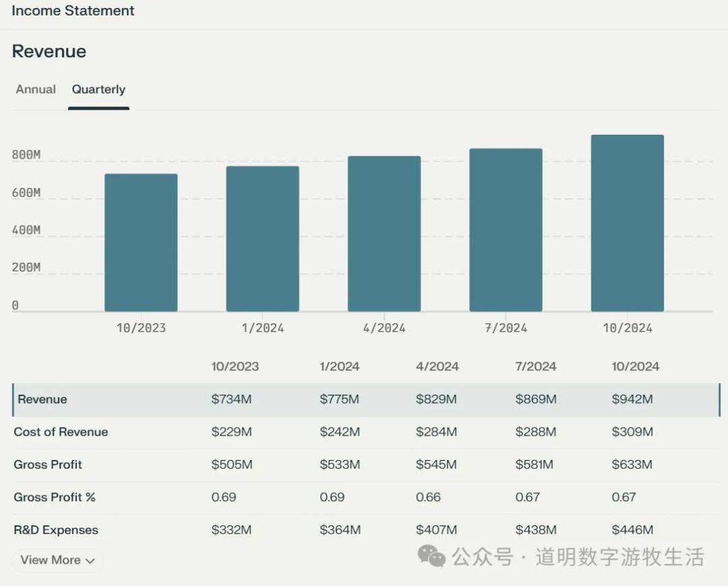Click the 10/2023 table column heading

point(235,366)
